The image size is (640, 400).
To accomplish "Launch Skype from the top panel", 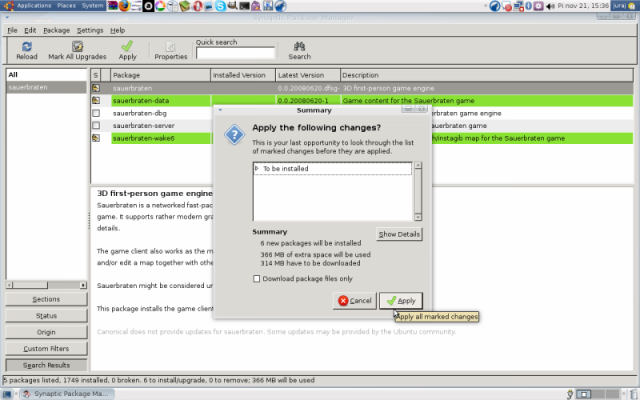I will point(220,6).
